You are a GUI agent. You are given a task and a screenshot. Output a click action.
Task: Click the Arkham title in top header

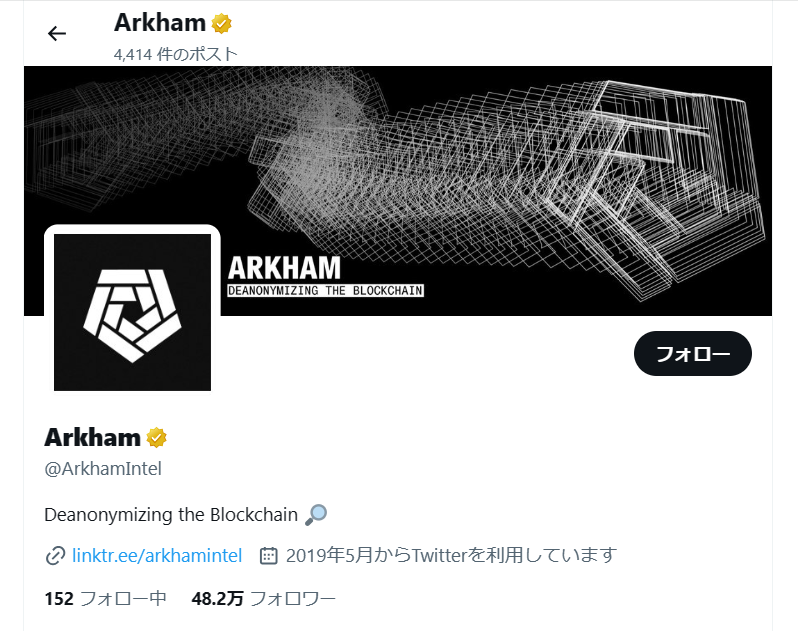tap(160, 23)
